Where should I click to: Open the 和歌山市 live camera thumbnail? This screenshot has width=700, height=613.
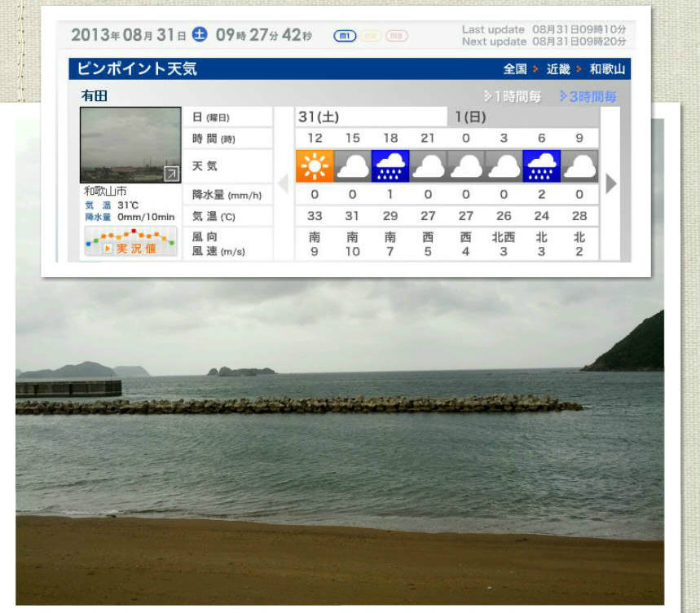pos(130,144)
